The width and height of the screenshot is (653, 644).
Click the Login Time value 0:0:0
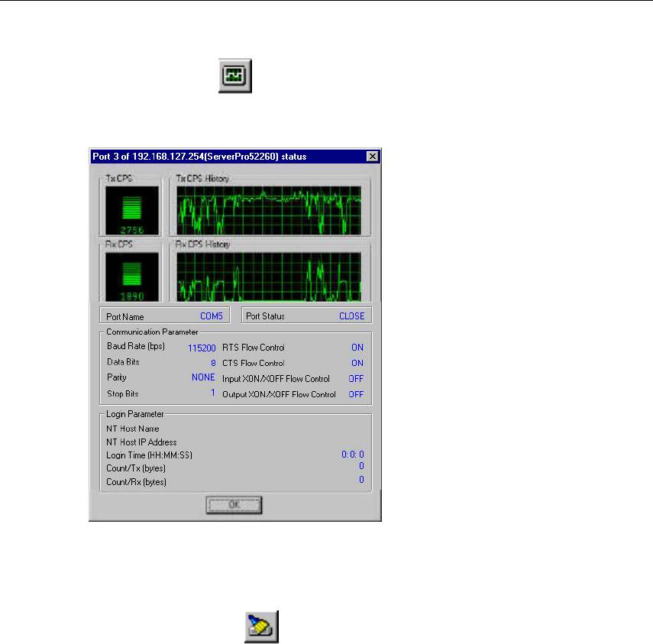[353, 455]
